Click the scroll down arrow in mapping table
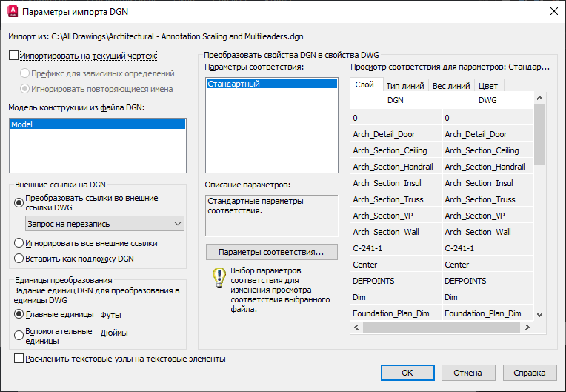 (x=539, y=315)
